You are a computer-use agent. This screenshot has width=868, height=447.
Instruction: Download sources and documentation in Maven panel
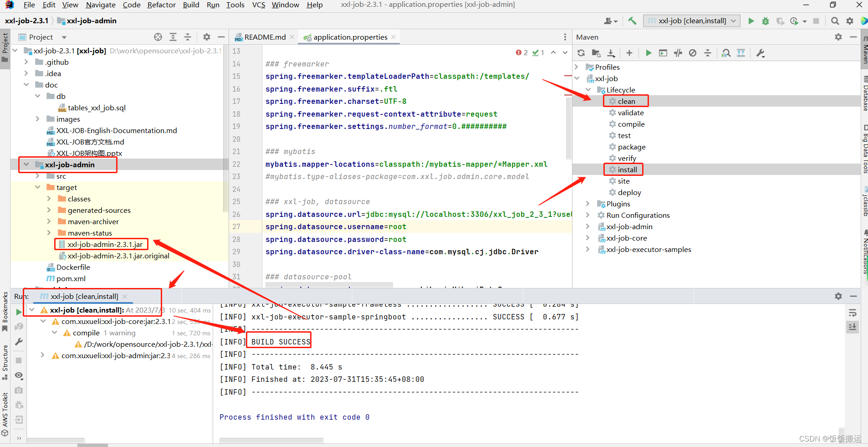611,53
